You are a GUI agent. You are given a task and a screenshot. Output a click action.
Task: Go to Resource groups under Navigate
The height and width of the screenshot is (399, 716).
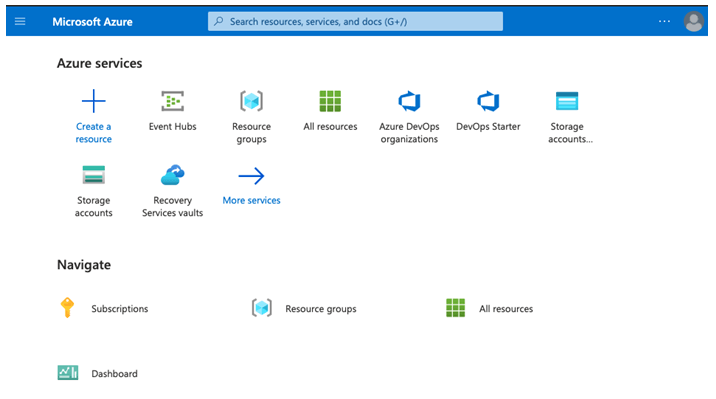pyautogui.click(x=321, y=309)
